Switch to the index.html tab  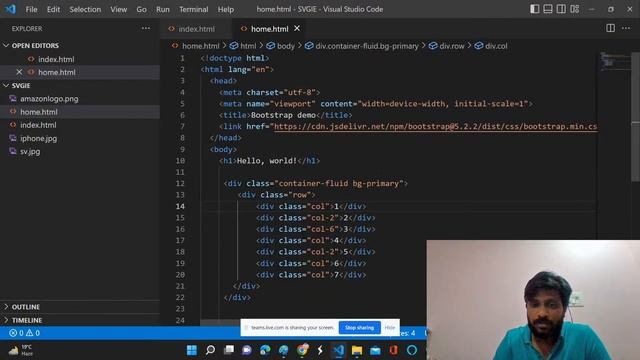[x=196, y=29]
